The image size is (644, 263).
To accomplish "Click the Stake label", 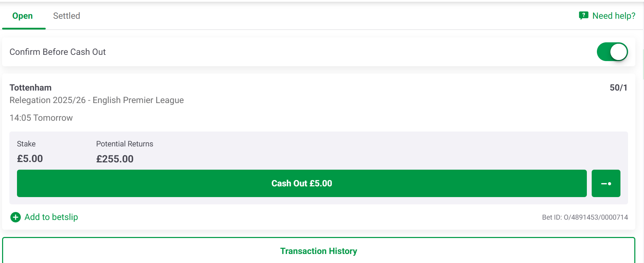I will 26,144.
